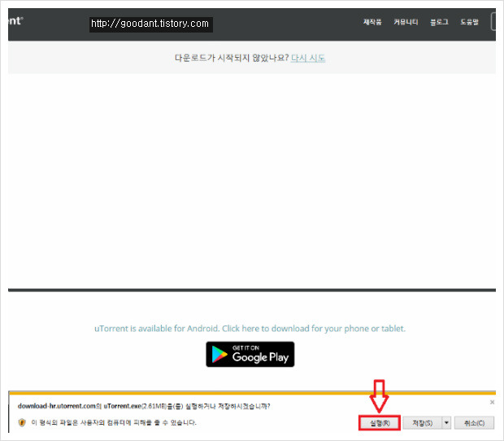Expand the save options dropdown arrow
Viewport: 504px width, 441px height.
point(446,423)
